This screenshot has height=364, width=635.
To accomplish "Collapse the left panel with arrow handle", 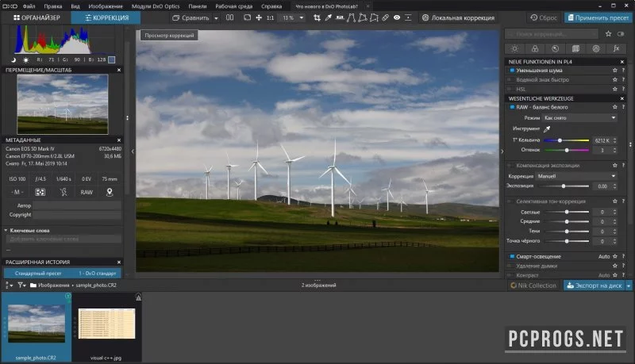I will pos(133,151).
